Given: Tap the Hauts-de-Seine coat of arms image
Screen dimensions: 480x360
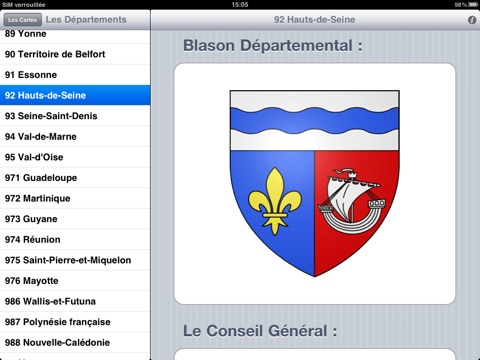Looking at the screenshot, I should 315,183.
